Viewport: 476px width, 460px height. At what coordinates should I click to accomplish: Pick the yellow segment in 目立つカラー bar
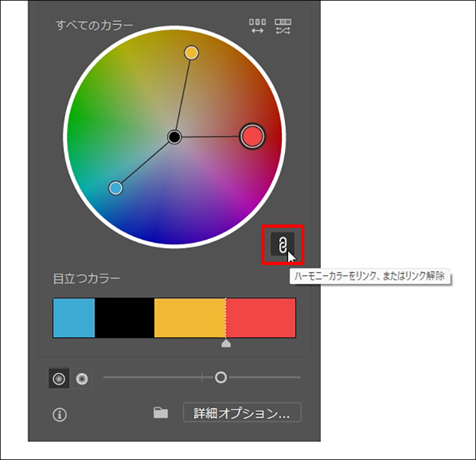coord(190,318)
